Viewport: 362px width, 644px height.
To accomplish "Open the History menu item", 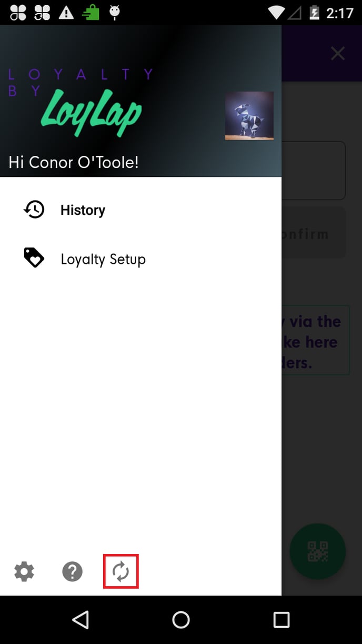I will (x=83, y=210).
